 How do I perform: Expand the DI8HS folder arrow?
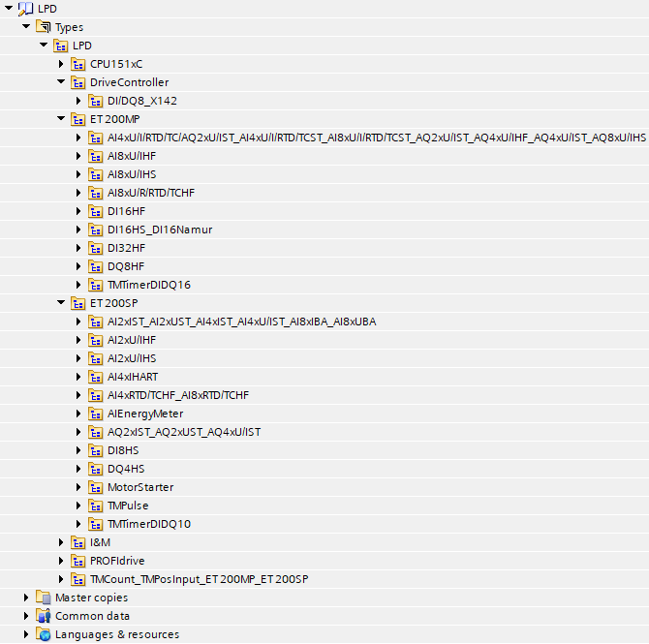point(78,450)
